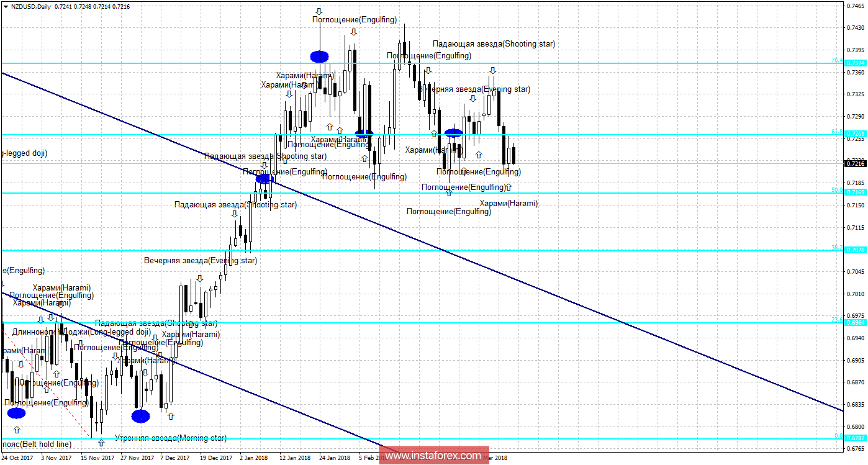The image size is (868, 465).
Task: Click the current price tag 0.7216
Action: [856, 163]
